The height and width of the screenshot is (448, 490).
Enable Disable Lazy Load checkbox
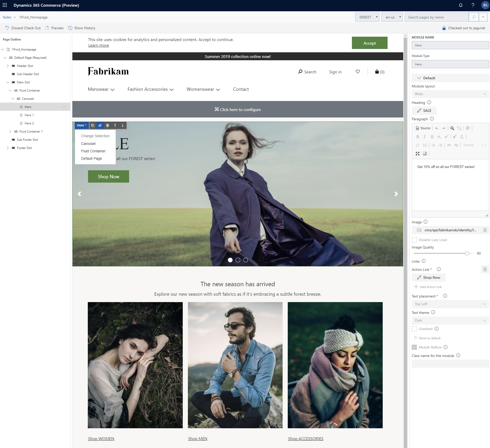[x=414, y=240]
